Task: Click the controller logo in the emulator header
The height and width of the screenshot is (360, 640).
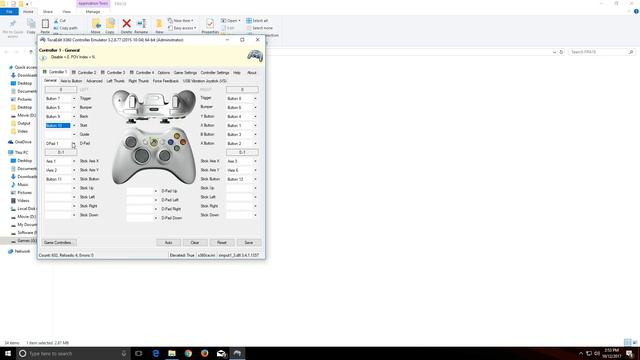Action: [255, 56]
